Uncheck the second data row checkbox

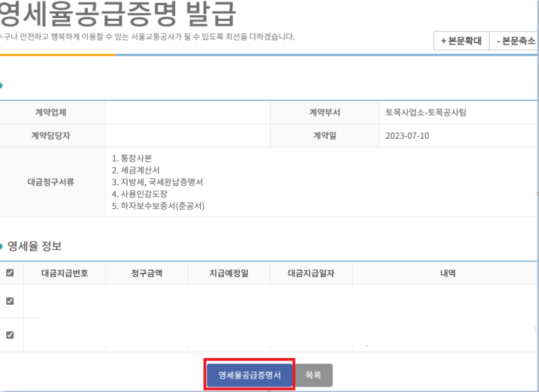tap(10, 335)
